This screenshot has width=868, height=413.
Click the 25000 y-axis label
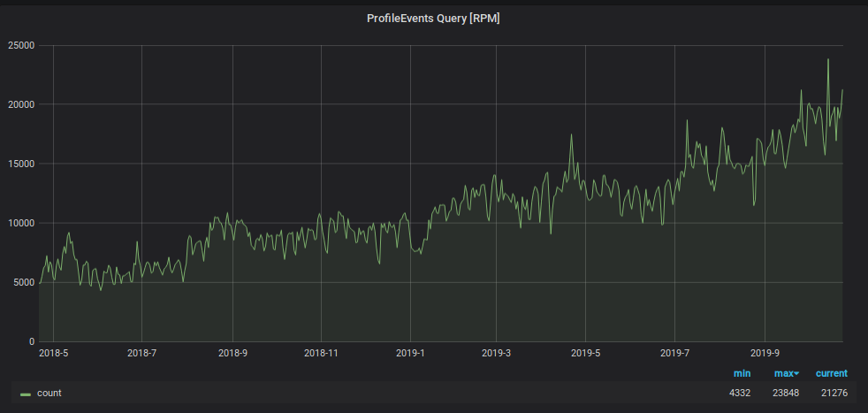click(x=21, y=45)
